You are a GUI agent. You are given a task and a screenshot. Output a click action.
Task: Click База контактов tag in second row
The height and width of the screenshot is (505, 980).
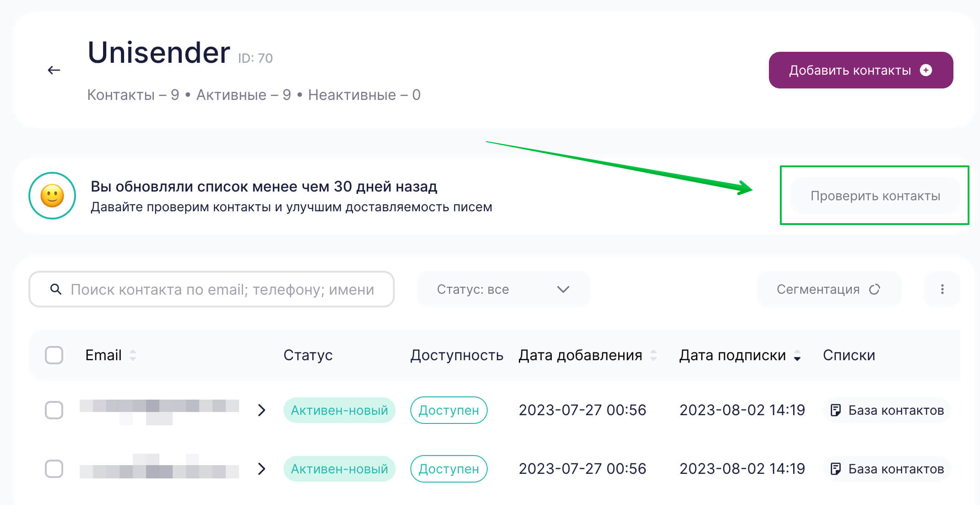pyautogui.click(x=887, y=469)
